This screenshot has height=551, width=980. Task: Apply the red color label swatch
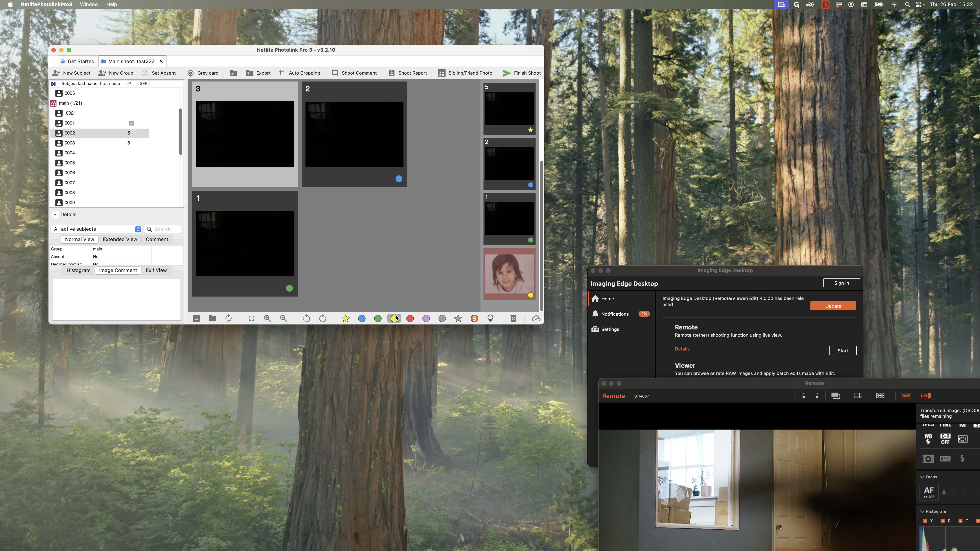pyautogui.click(x=410, y=319)
